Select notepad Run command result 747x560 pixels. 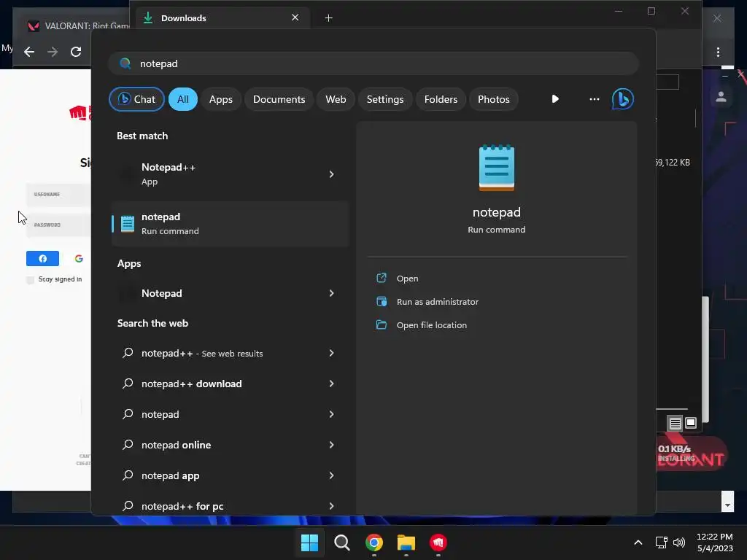pos(231,224)
